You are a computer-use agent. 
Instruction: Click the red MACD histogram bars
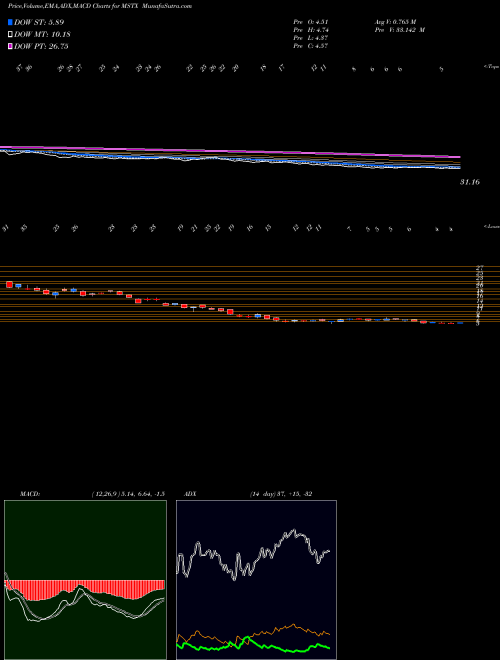(84, 588)
